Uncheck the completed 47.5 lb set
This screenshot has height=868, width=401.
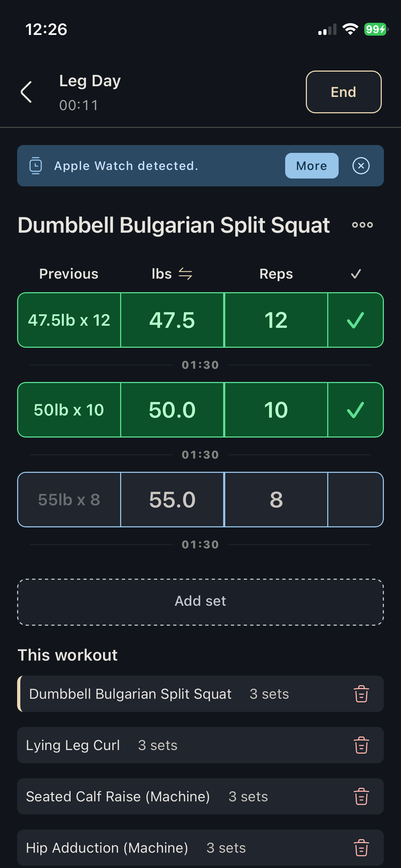(x=355, y=320)
